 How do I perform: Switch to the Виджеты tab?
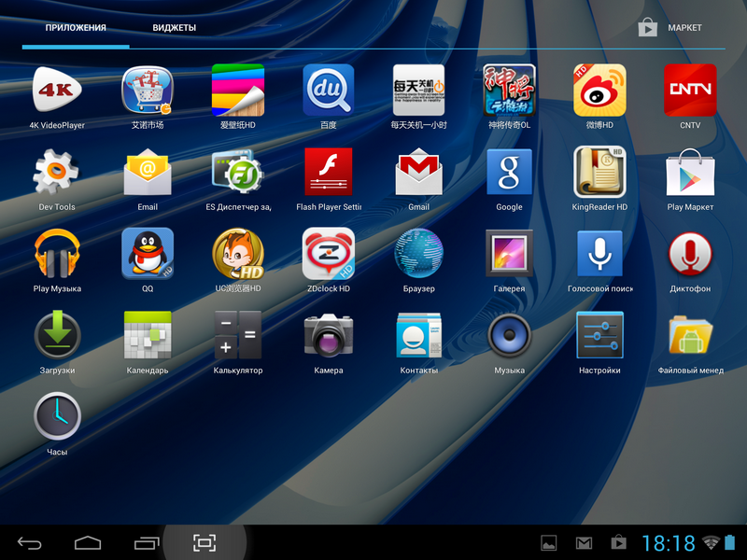coord(175,28)
